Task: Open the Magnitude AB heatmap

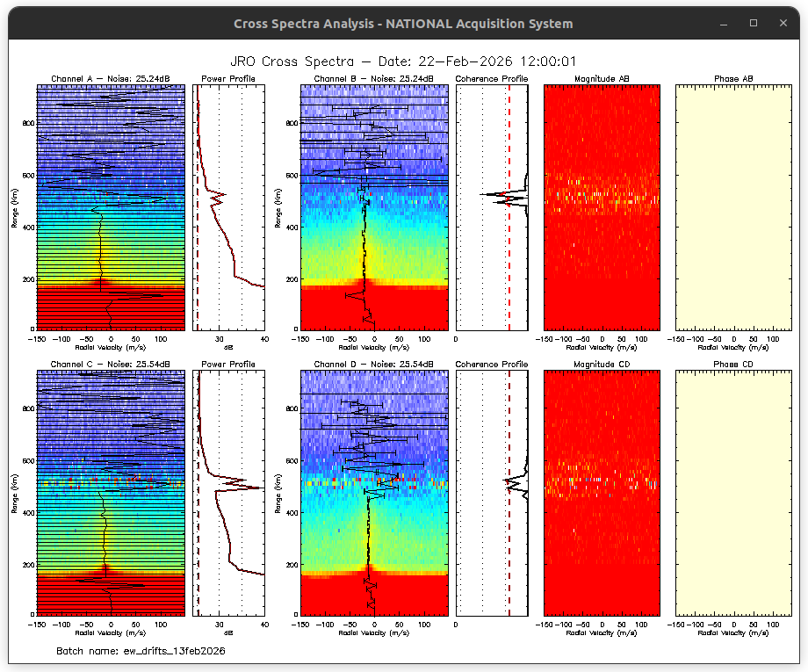Action: pos(602,207)
